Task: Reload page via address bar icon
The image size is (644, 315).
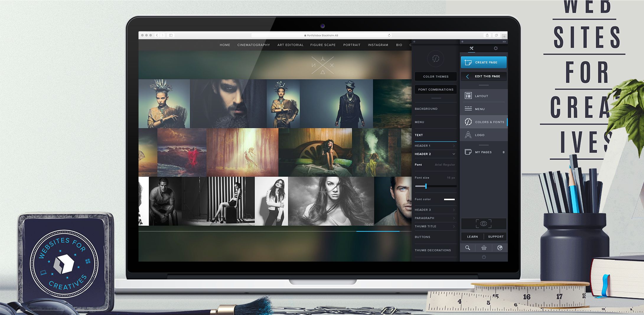Action: 389,35
